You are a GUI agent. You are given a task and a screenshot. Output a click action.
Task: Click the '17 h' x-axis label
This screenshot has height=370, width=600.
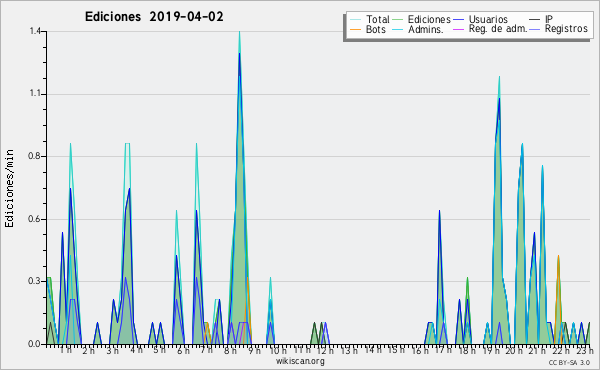[x=443, y=350]
